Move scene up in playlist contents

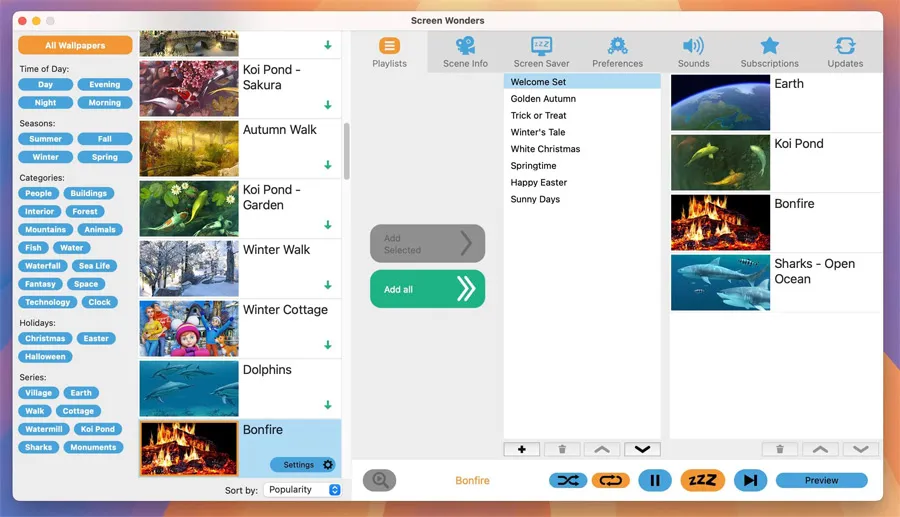coord(819,450)
